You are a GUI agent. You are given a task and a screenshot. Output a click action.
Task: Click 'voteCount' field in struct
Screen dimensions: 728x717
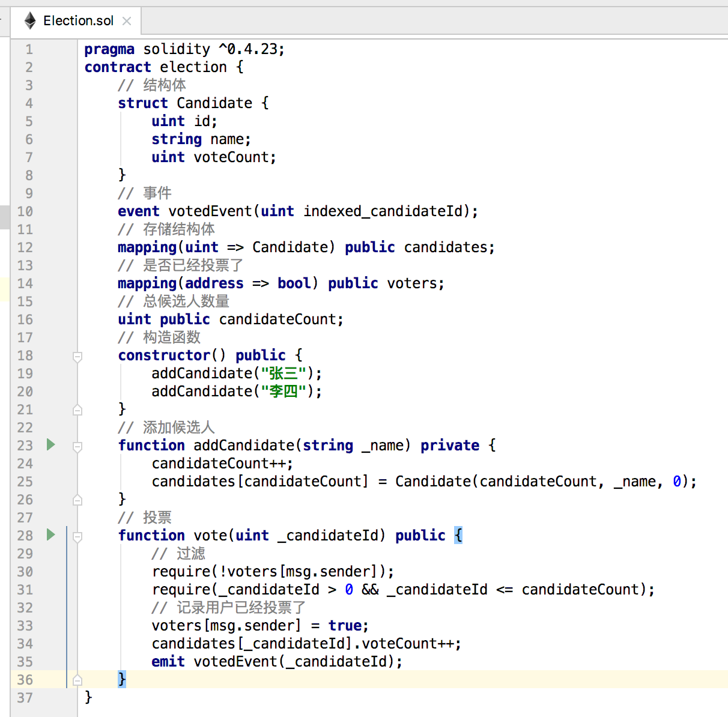point(231,157)
